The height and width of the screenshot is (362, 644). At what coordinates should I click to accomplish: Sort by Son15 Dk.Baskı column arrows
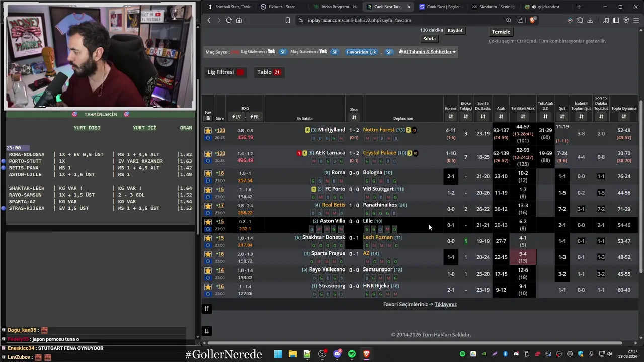tap(483, 117)
